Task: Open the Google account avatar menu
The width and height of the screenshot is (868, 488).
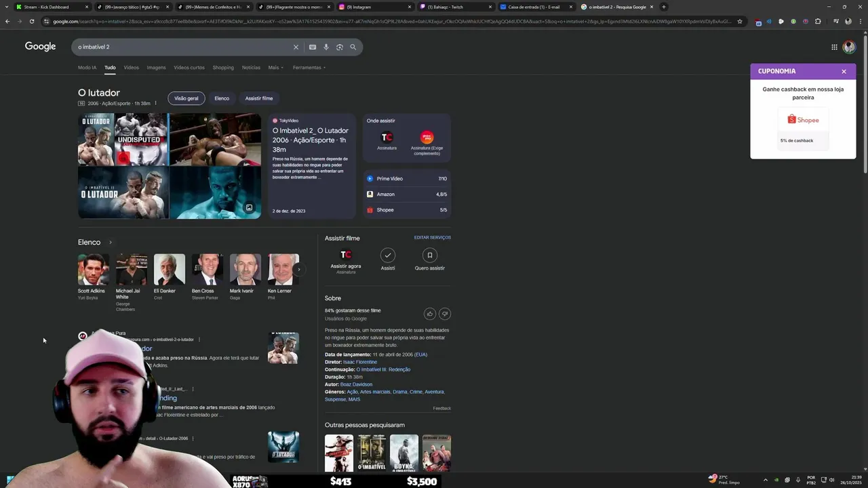Action: (x=849, y=47)
